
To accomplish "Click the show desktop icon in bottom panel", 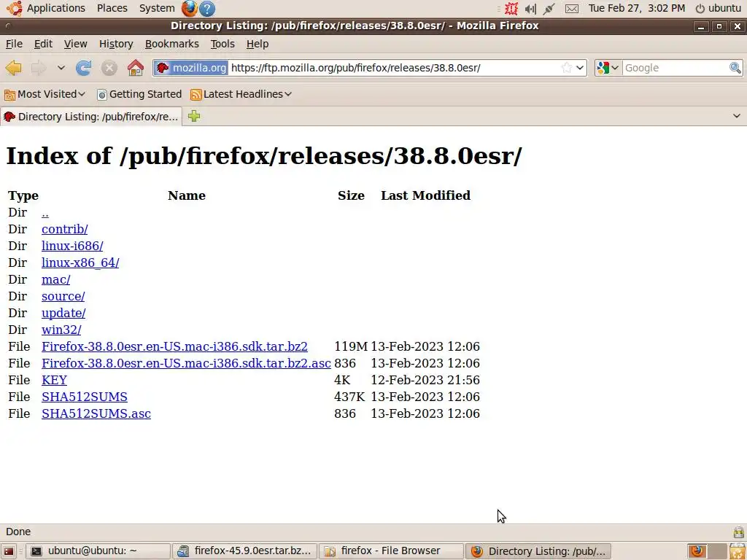I will coord(9,551).
